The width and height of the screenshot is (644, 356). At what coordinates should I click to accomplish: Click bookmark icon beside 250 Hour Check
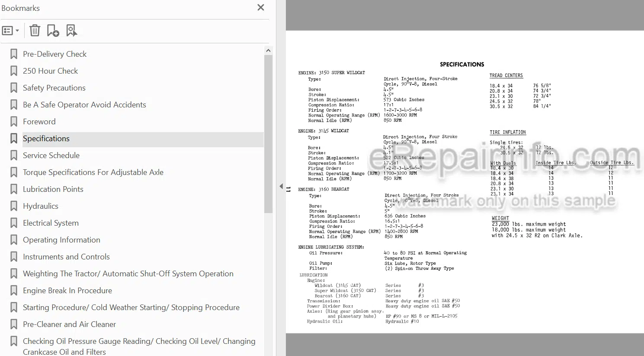(14, 71)
